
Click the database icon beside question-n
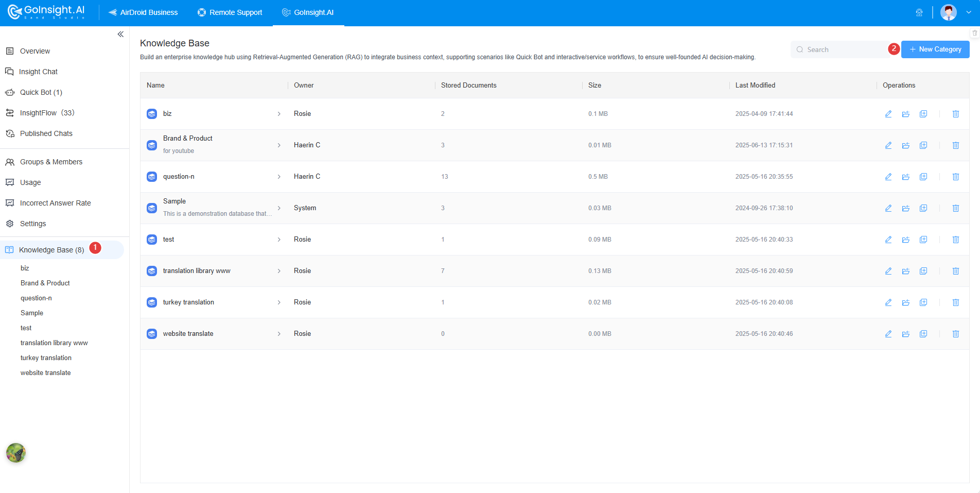(151, 176)
